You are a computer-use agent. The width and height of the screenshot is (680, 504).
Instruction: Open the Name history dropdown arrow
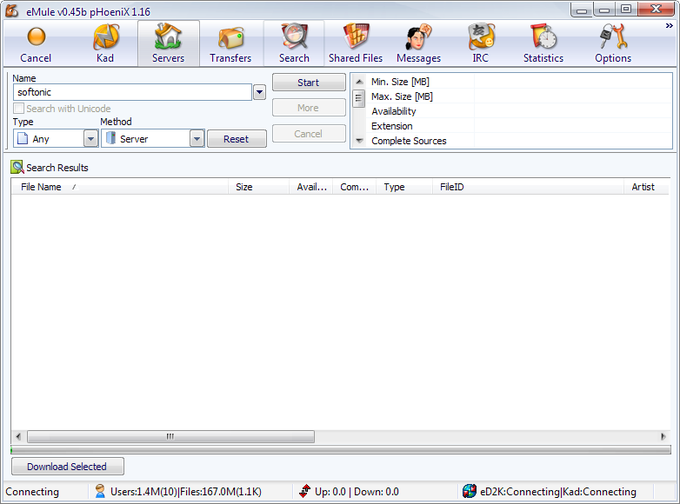259,92
